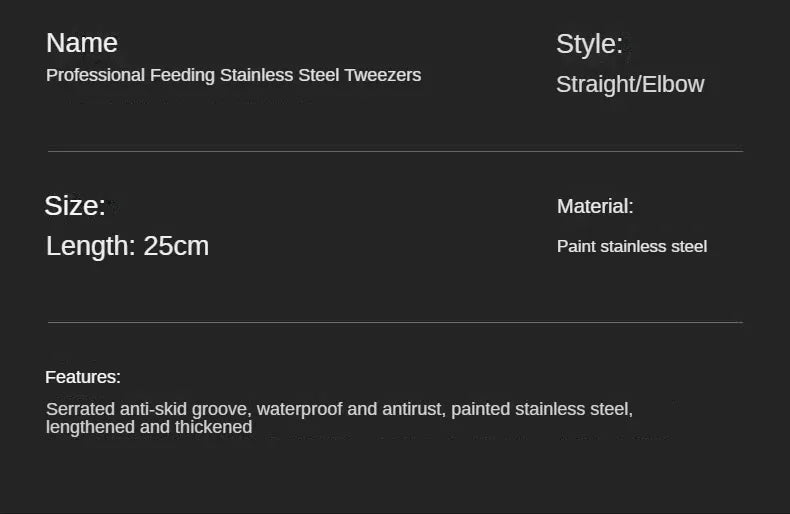Click the word "Professional" in product name

pos(95,75)
